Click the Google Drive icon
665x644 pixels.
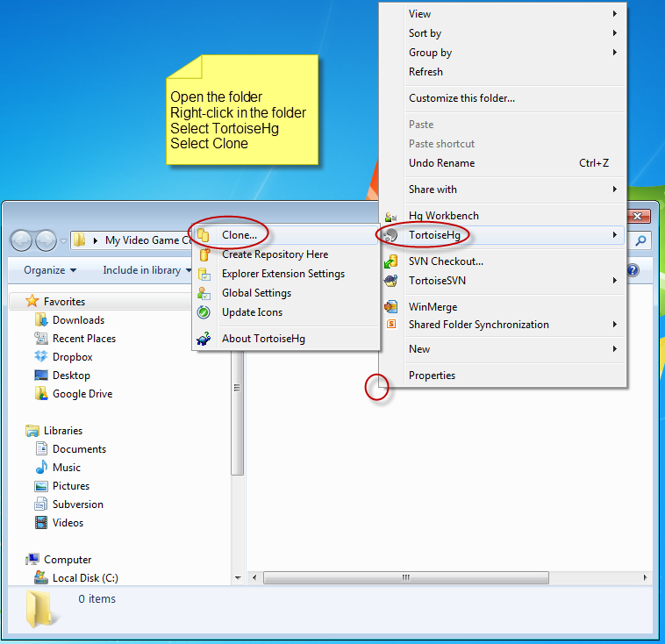click(41, 393)
